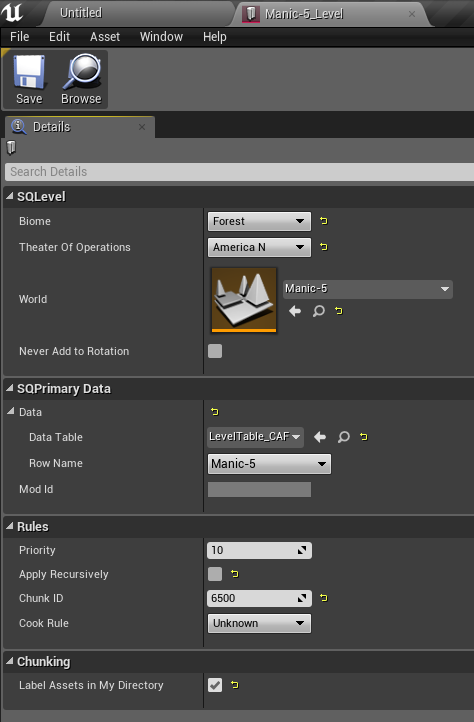The image size is (474, 722).
Task: Uncheck Label Assets in My Directory
Action: [x=215, y=685]
